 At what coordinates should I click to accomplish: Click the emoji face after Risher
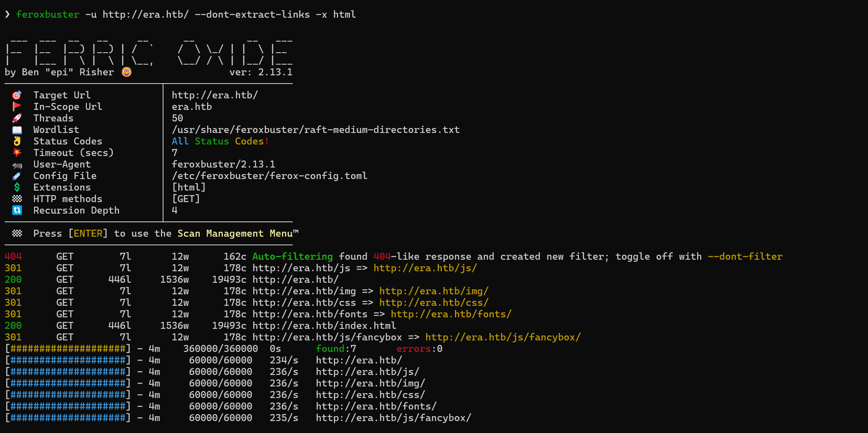tap(127, 72)
